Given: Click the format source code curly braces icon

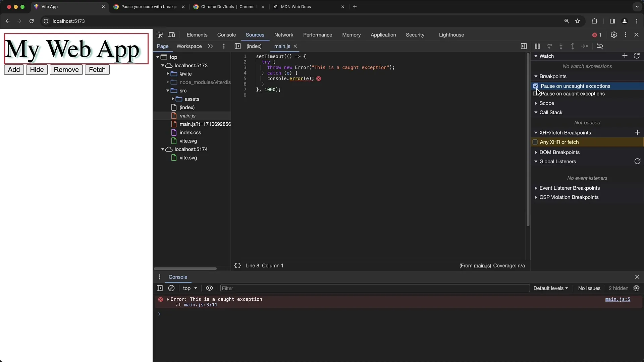Looking at the screenshot, I should [237, 266].
